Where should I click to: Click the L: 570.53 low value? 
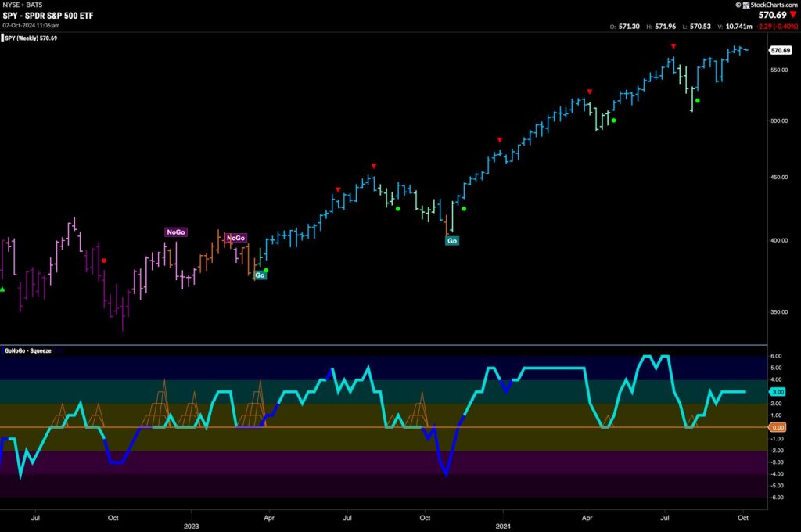click(x=697, y=27)
